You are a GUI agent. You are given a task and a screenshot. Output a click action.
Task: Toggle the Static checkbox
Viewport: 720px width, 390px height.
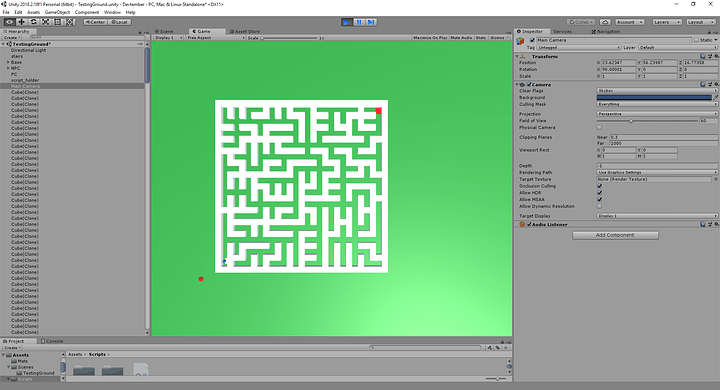(697, 40)
